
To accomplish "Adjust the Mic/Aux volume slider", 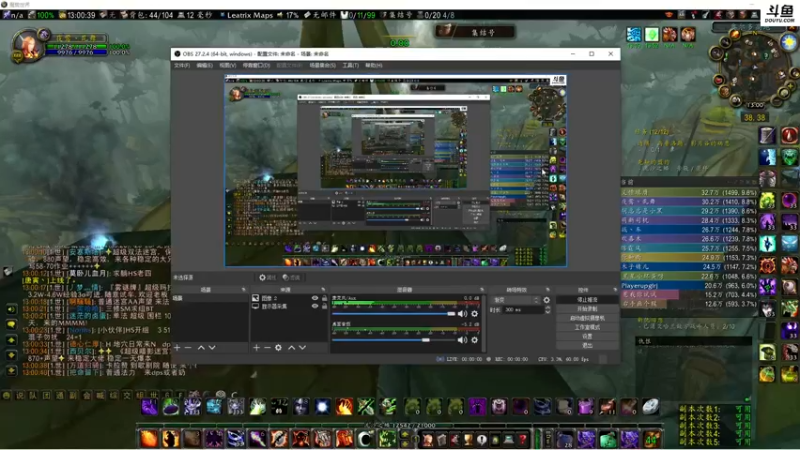I will tap(393, 314).
